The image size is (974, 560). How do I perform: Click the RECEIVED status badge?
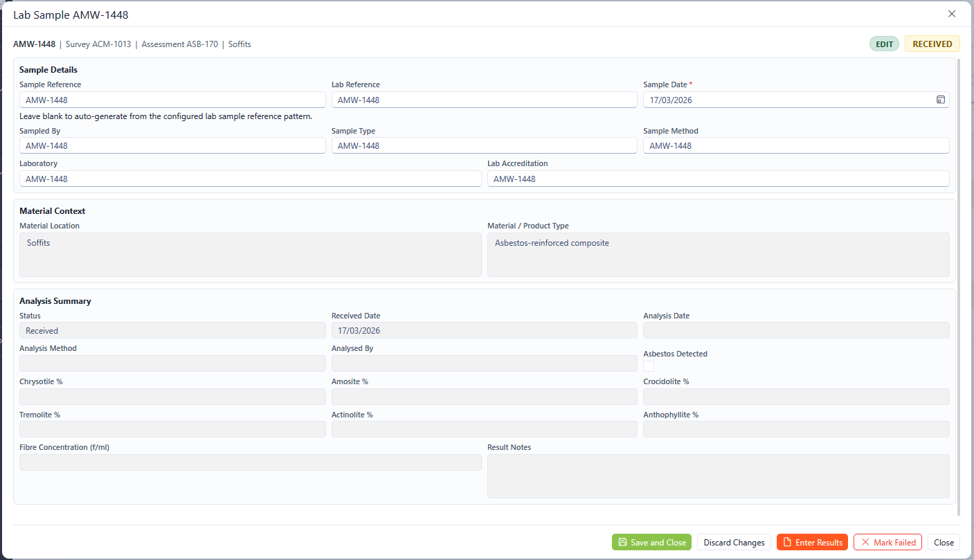pyautogui.click(x=932, y=44)
